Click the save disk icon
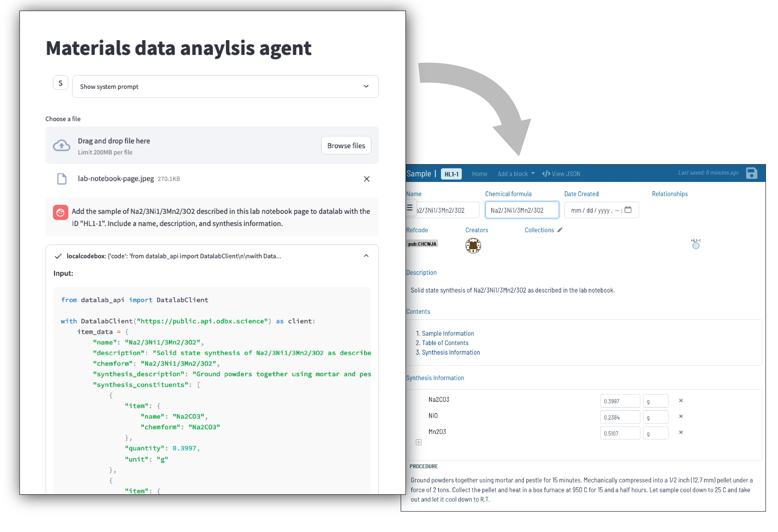This screenshot has width=778, height=532. pos(751,173)
